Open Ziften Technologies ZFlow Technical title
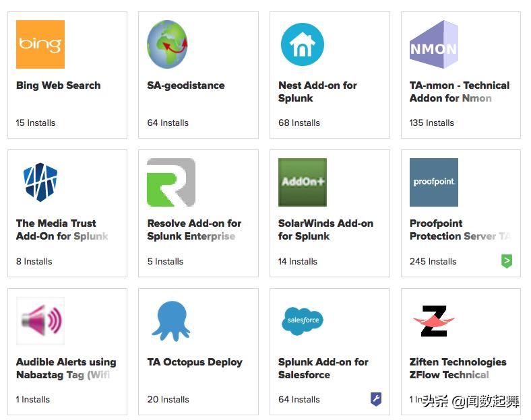 click(458, 368)
